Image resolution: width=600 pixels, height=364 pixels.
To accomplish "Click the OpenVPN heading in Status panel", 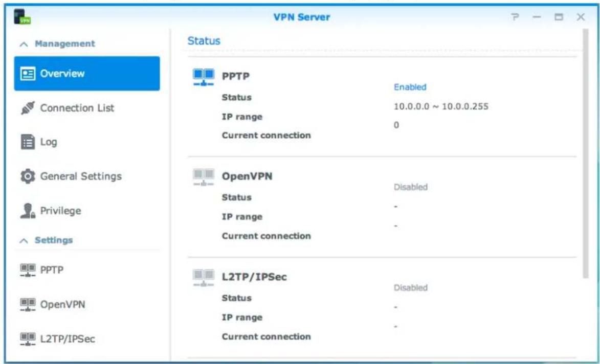I will 247,177.
